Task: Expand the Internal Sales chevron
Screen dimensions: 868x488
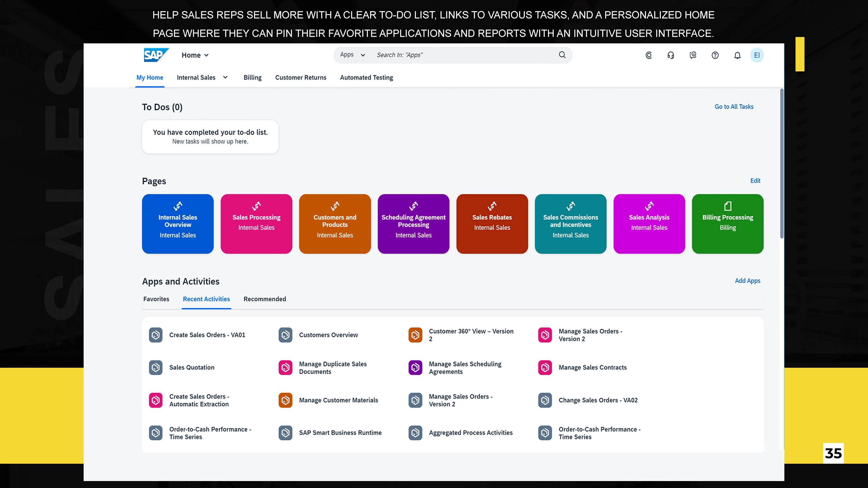Action: (x=225, y=77)
